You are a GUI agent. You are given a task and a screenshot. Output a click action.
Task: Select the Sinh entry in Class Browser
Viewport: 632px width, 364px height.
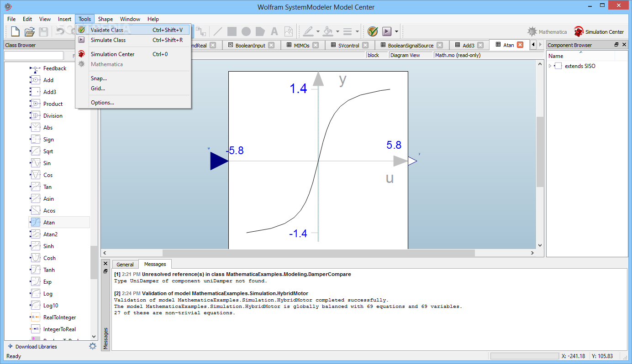(x=48, y=246)
